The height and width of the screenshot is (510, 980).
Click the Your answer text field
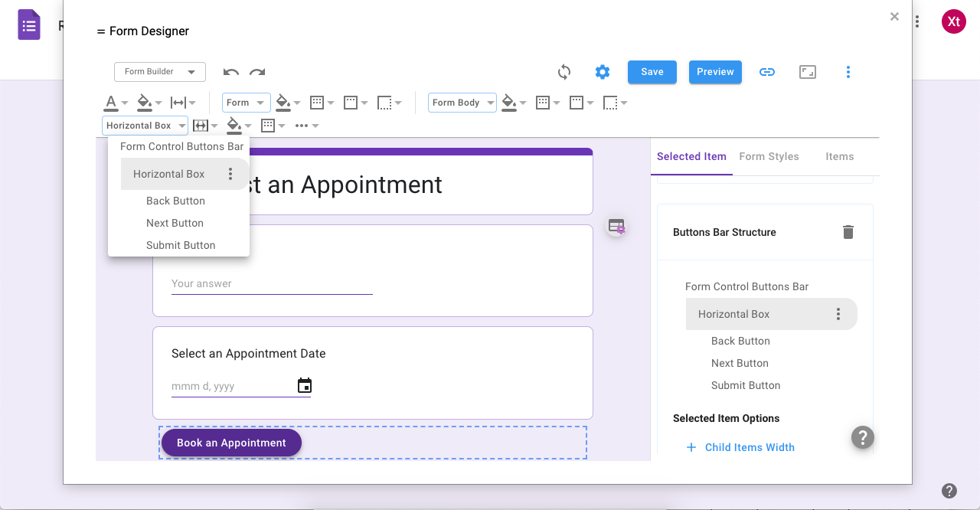tap(272, 284)
